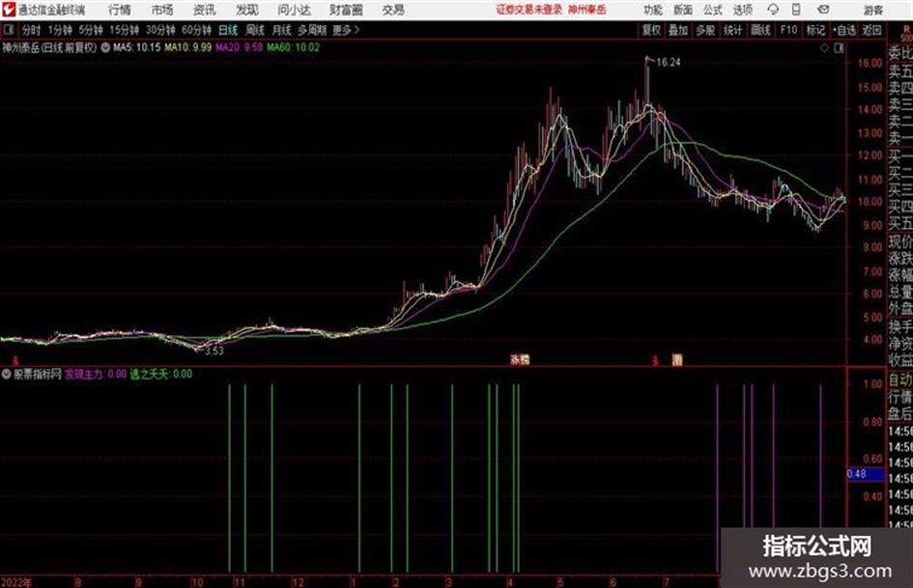Open the customer service headset icon

coord(773,10)
